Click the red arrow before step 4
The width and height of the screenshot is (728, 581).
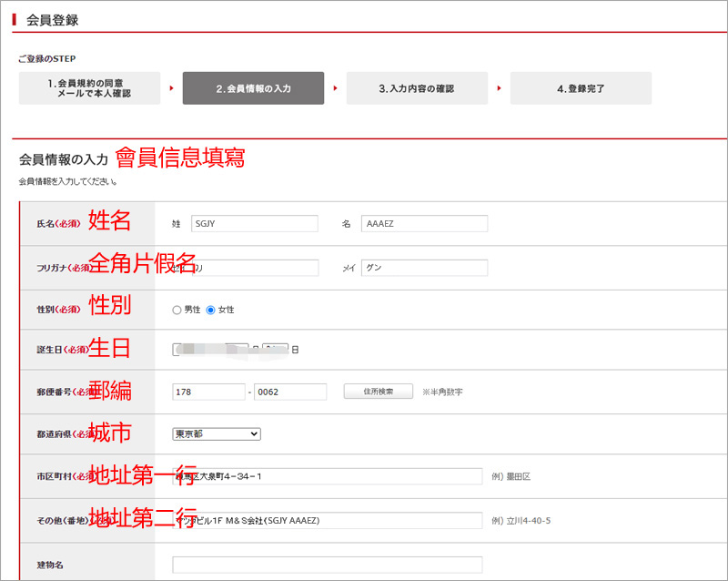tap(498, 88)
